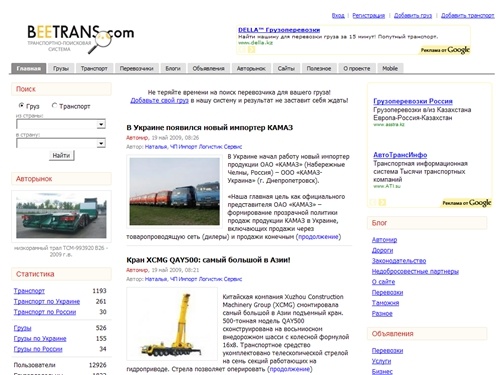The width and height of the screenshot is (500, 375).
Task: Open the 'из страны' country dropdown
Action: coord(61,124)
